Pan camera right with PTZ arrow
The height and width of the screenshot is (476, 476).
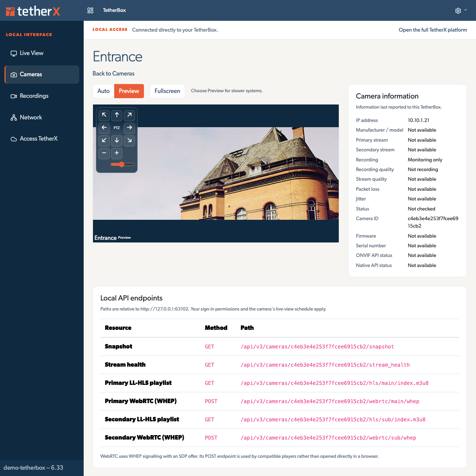click(x=129, y=128)
